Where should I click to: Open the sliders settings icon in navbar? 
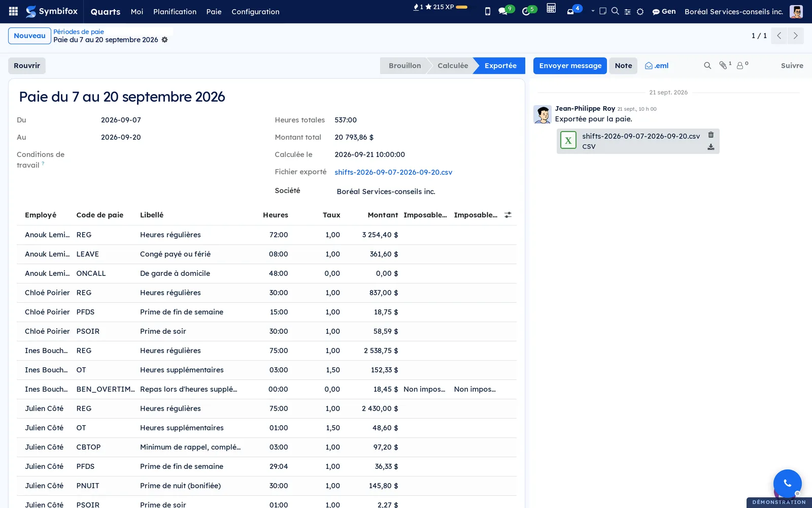[628, 12]
